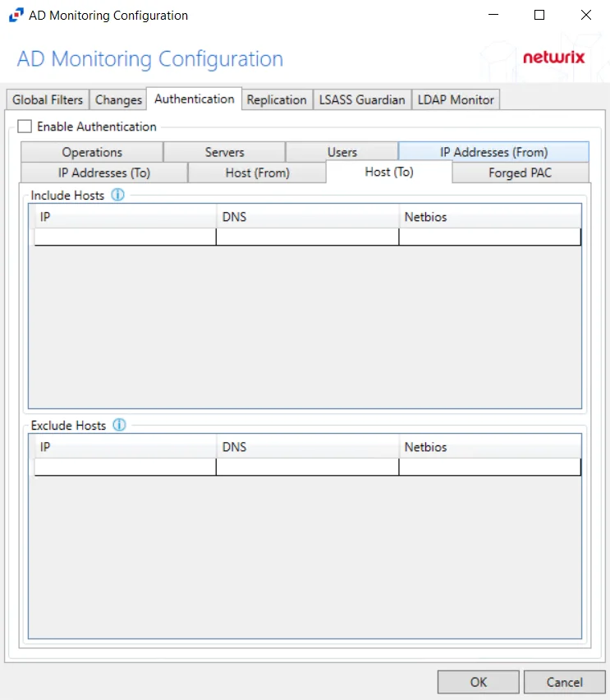This screenshot has width=610, height=700.
Task: Click the app icon in title bar
Action: [x=16, y=15]
